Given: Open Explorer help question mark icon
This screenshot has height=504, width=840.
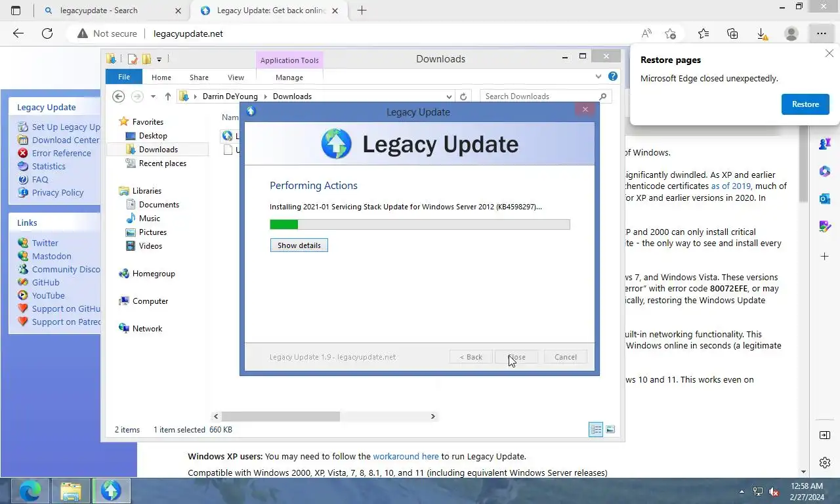Looking at the screenshot, I should click(613, 76).
